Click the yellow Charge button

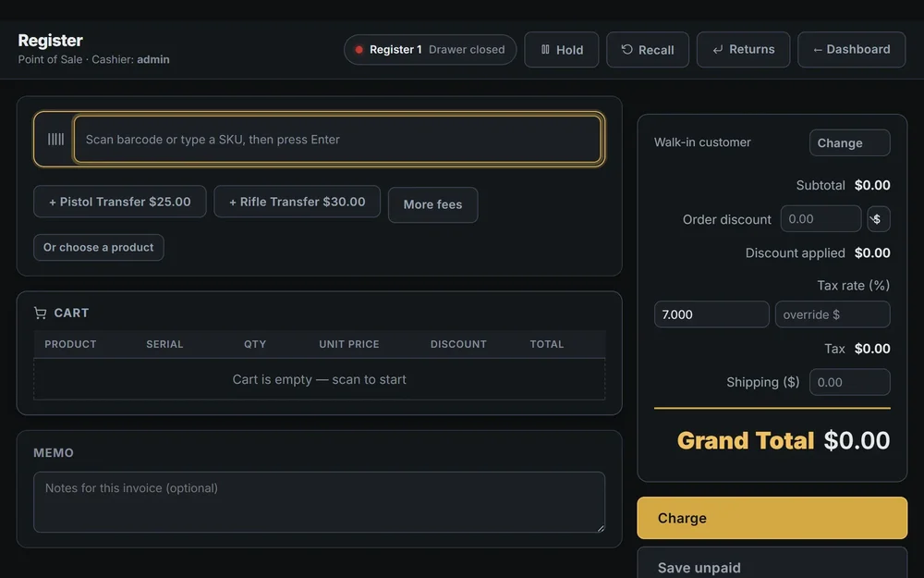point(772,518)
